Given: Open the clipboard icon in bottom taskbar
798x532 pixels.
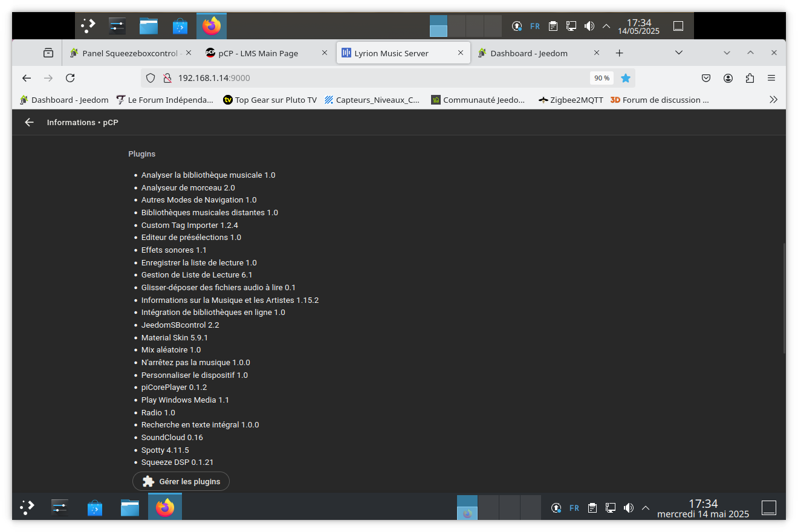Looking at the screenshot, I should click(x=592, y=508).
